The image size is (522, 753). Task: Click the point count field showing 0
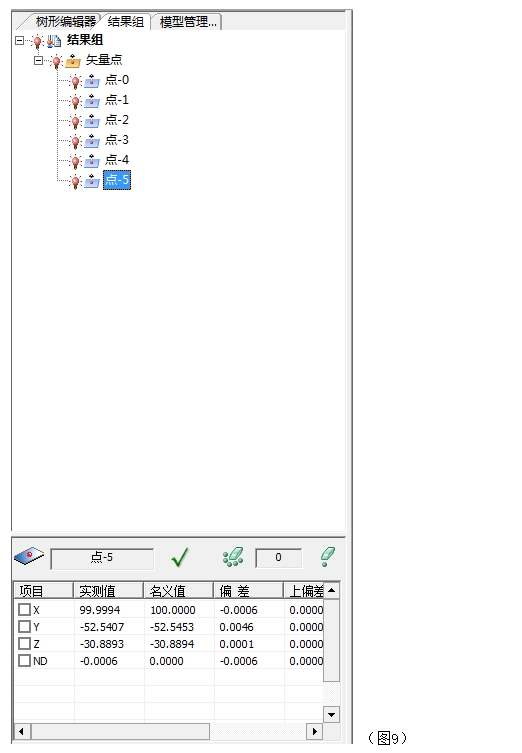(279, 558)
